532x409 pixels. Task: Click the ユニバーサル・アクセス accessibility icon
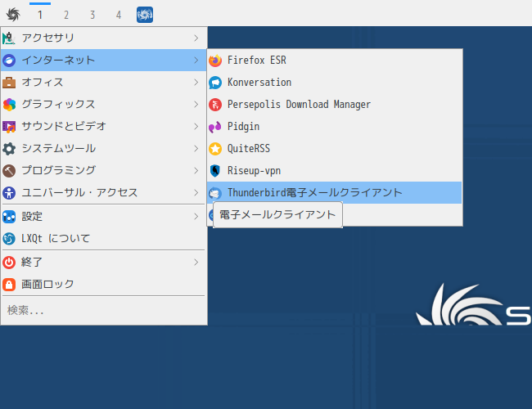coord(9,192)
